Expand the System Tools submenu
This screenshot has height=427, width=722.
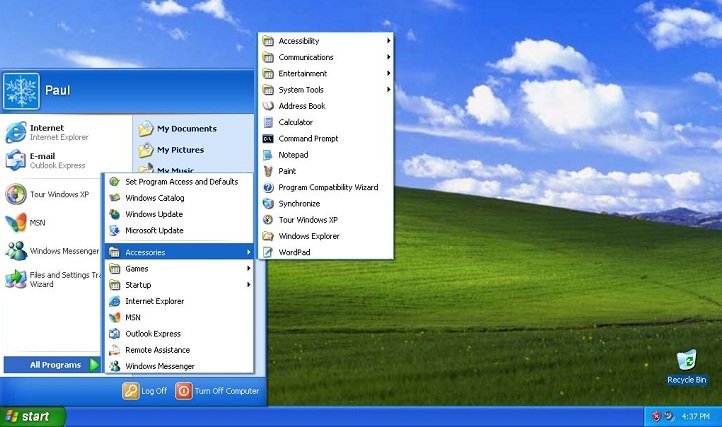pos(326,90)
